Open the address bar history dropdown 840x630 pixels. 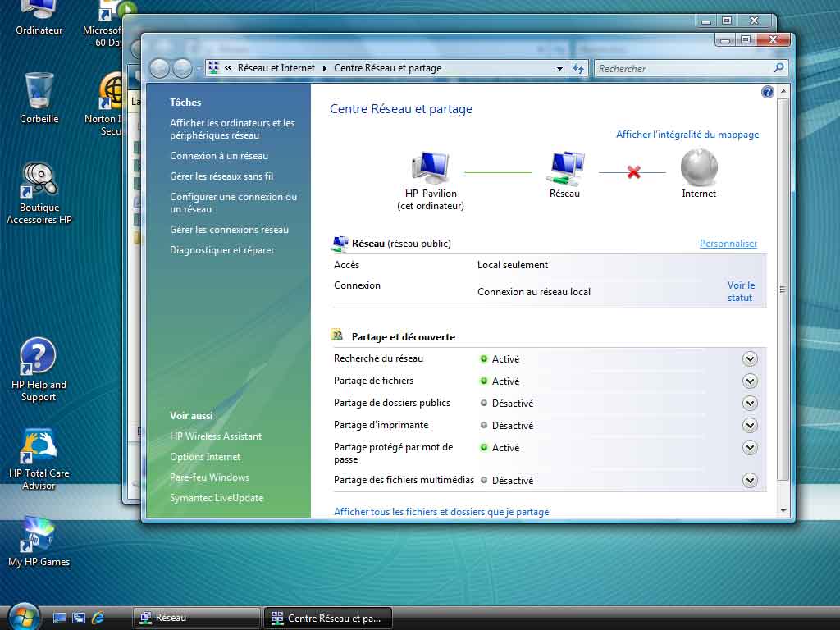[559, 69]
